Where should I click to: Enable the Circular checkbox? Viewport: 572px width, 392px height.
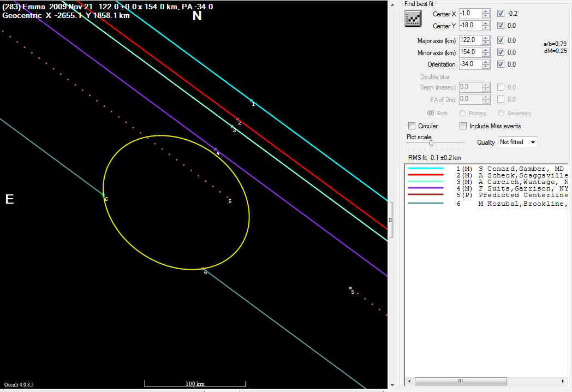[x=412, y=126]
